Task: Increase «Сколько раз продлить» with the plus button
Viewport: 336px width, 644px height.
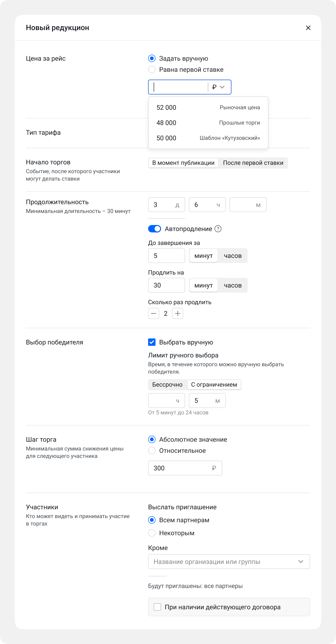Action: (x=178, y=313)
